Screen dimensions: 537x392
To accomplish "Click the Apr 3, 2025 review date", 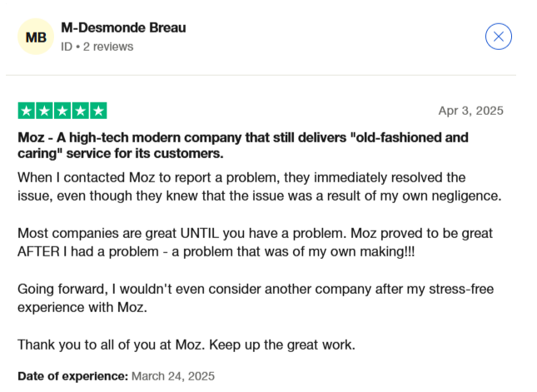I will [x=471, y=111].
